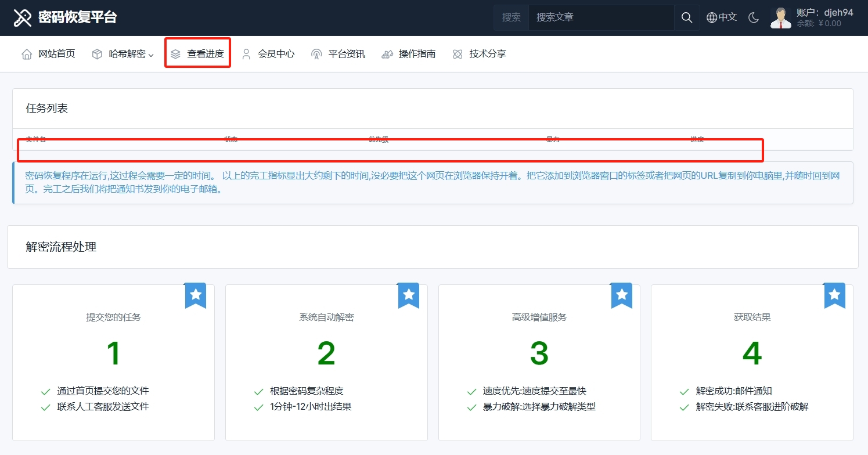Click the 密码恢复平台 key logo icon
This screenshot has height=455, width=868.
point(22,17)
